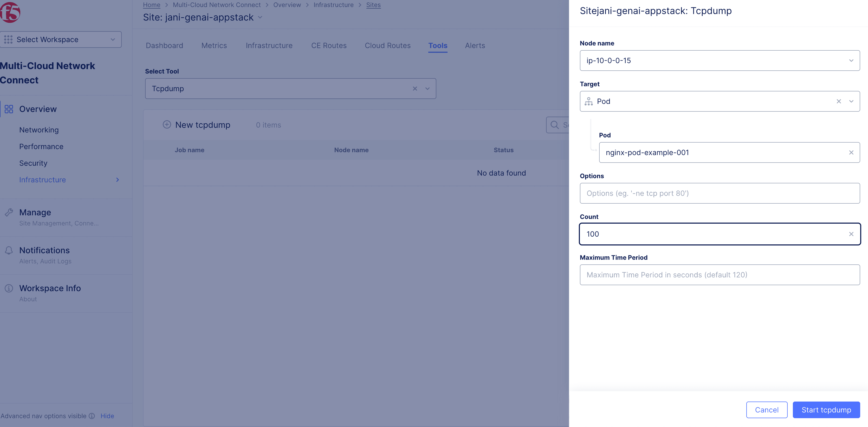Open the Workspace Info sidebar section
Screen dimensions: 868x427
[50, 288]
